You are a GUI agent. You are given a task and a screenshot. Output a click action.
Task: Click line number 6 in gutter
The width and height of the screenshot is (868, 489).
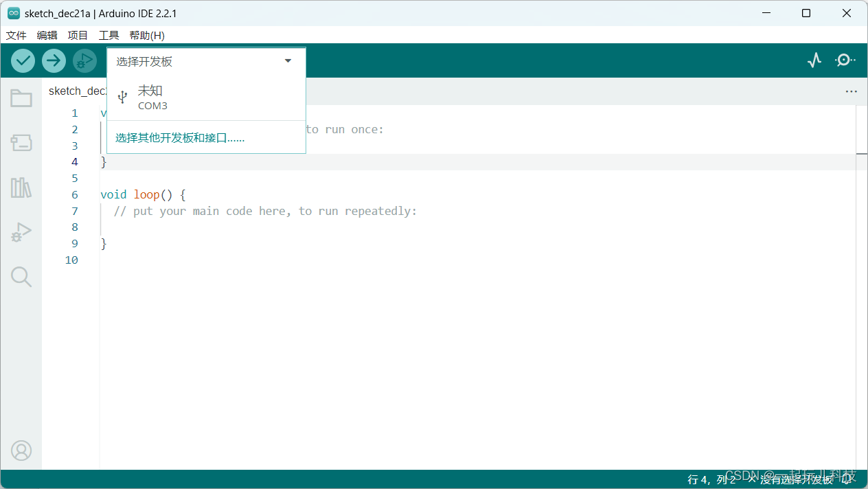pos(75,194)
